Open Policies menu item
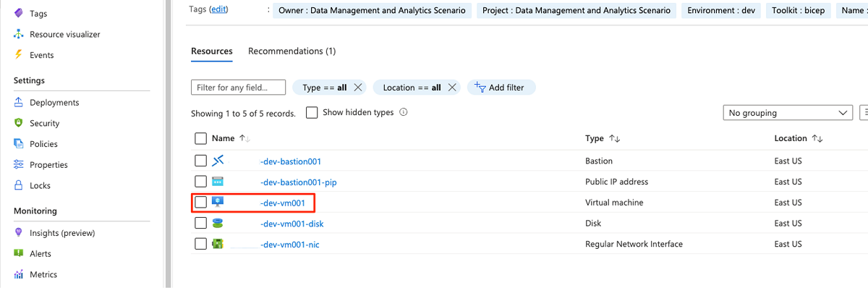Image resolution: width=868 pixels, height=288 pixels. (x=43, y=144)
